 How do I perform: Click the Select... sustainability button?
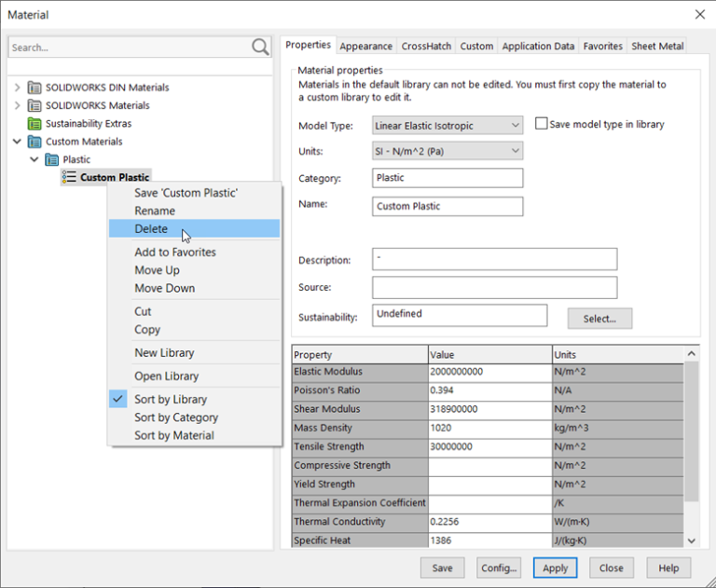[599, 319]
